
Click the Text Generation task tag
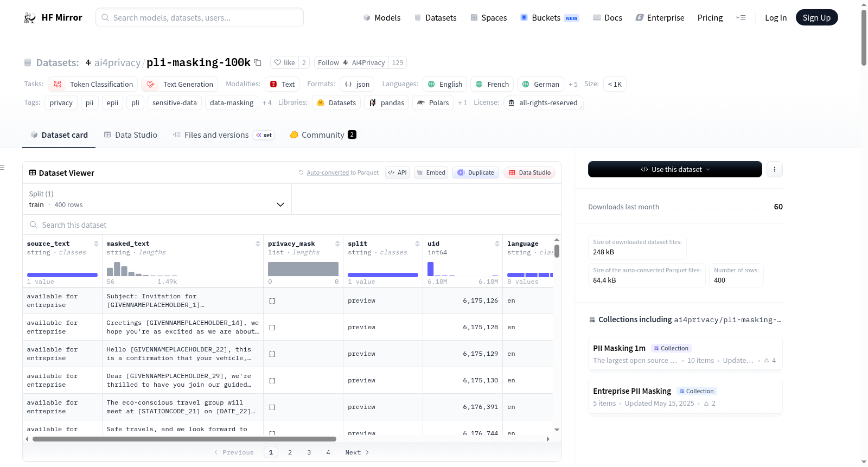[180, 85]
